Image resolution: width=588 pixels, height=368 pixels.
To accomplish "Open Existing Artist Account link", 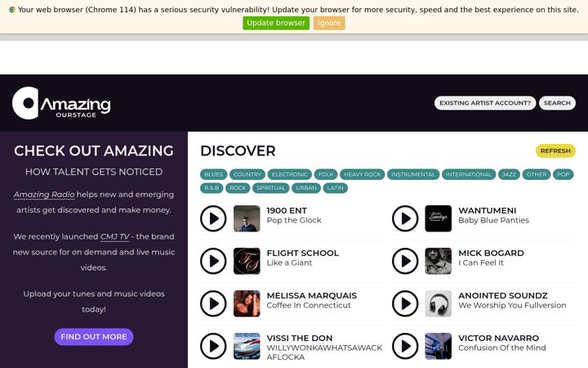I will [485, 103].
